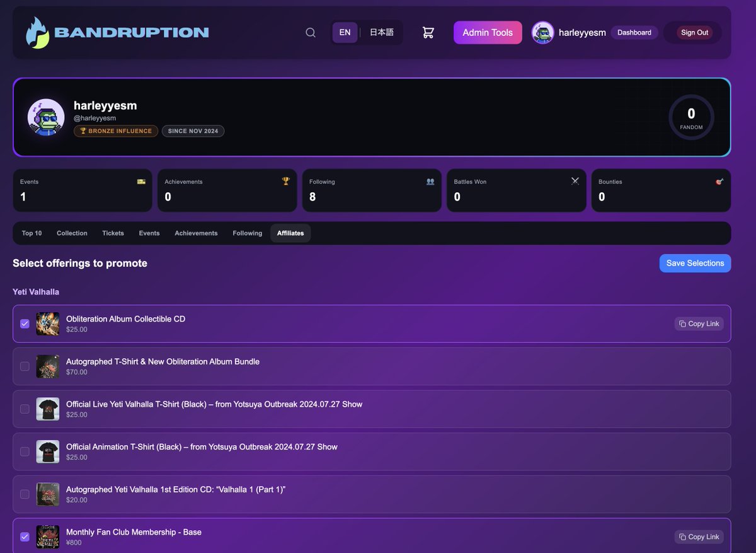Click the 0 Fandom score circle
This screenshot has width=756, height=553.
click(691, 117)
